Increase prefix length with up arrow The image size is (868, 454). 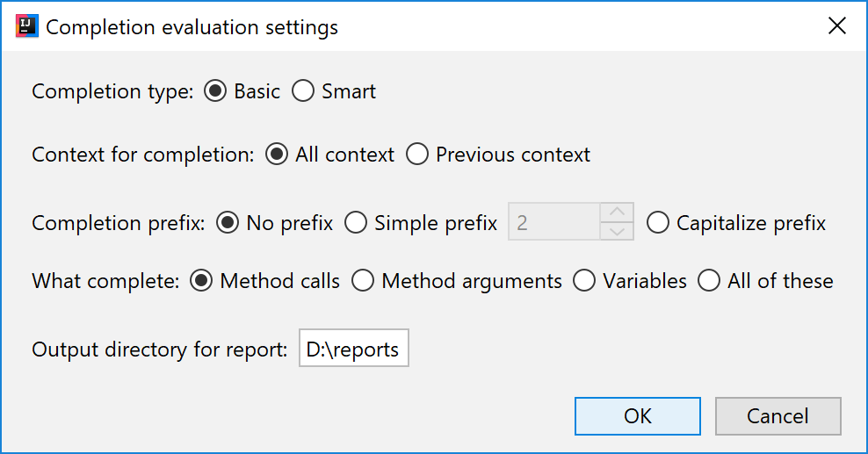pyautogui.click(x=617, y=213)
